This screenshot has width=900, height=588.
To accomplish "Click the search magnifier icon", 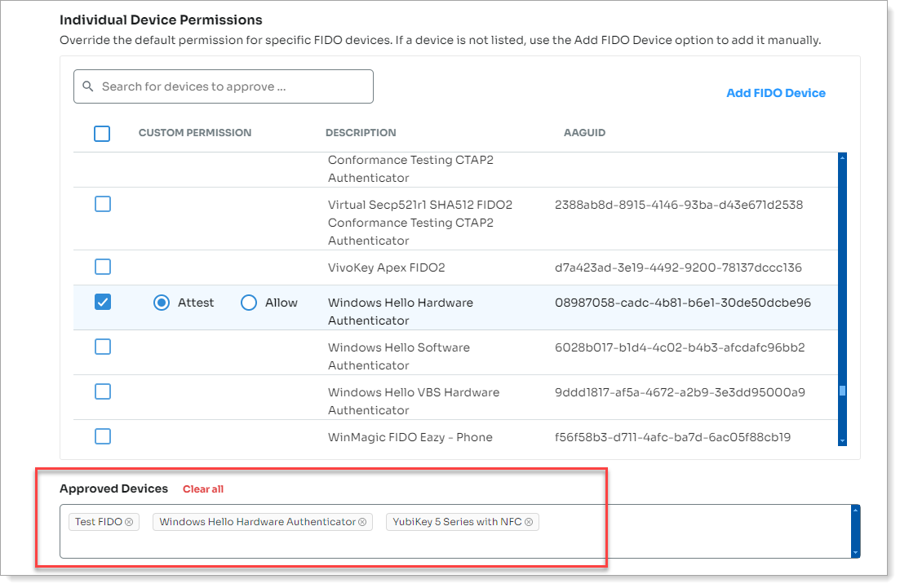I will coord(89,86).
